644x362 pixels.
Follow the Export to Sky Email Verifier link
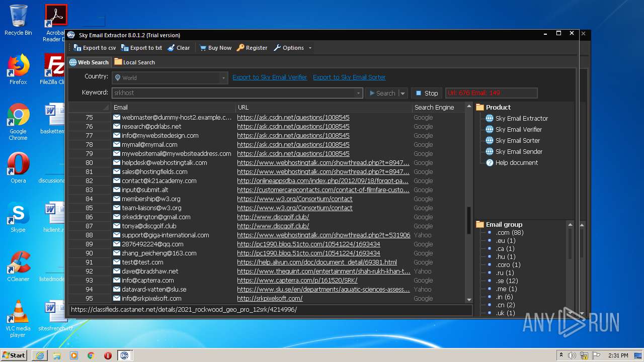click(270, 77)
